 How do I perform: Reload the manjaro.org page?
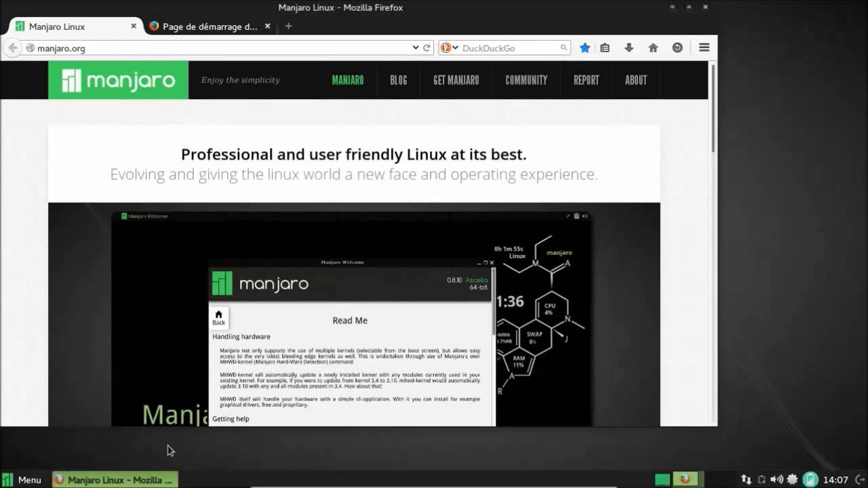click(427, 48)
